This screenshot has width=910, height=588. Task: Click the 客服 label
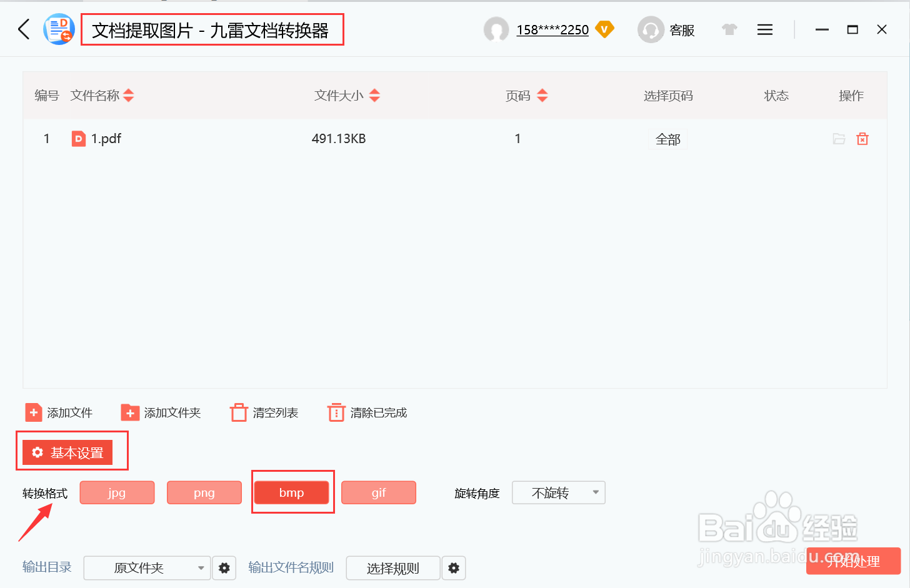pyautogui.click(x=682, y=30)
